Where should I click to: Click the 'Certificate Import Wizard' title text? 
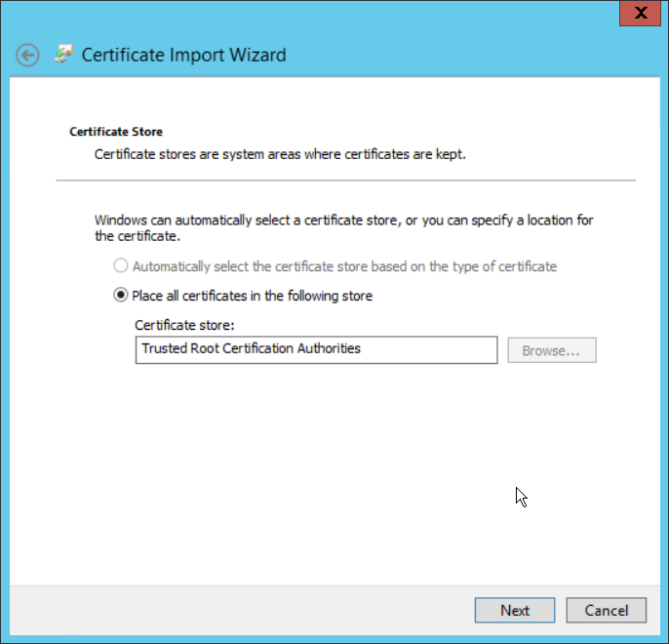(183, 55)
